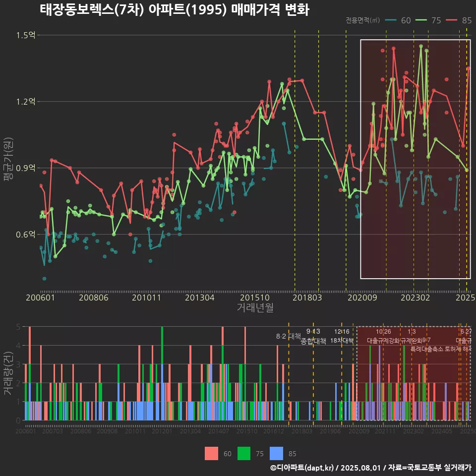476x476 pixels.
Task: Click the 202302 tick label on price chart
Action: pyautogui.click(x=416, y=297)
